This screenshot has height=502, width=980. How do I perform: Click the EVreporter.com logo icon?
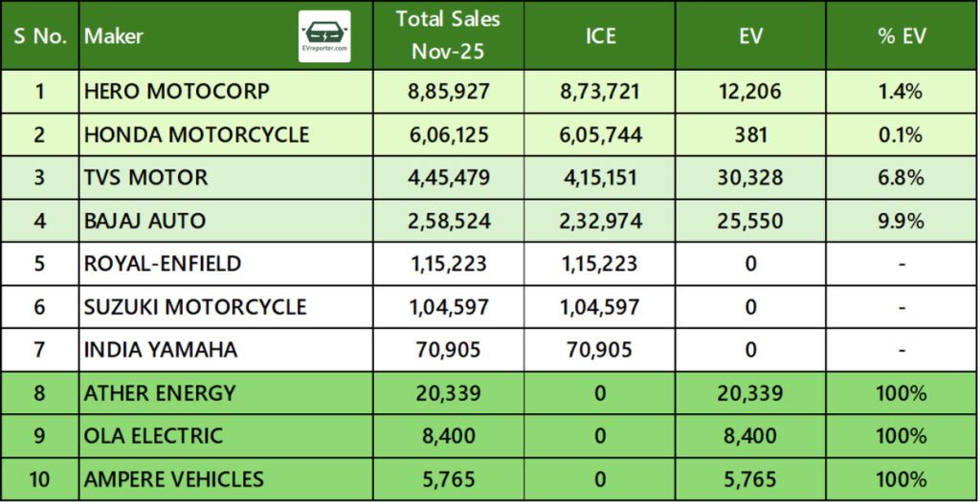[x=324, y=37]
